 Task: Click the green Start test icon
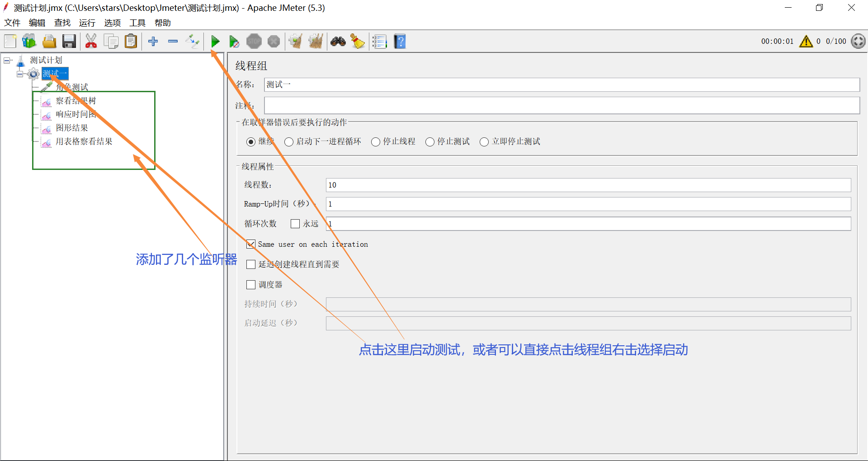(215, 41)
